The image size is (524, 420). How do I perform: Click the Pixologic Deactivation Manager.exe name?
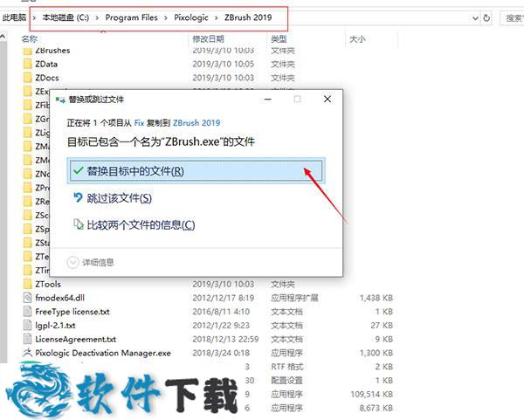tap(103, 353)
